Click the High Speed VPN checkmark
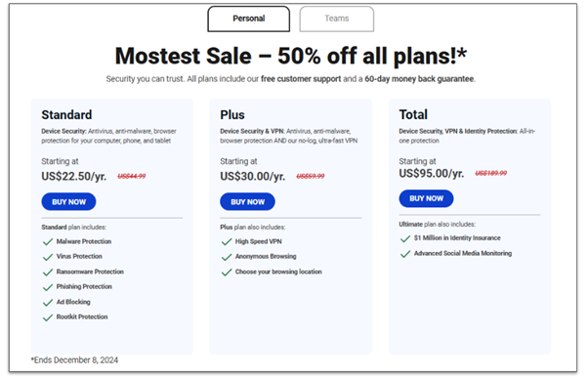 tap(227, 242)
